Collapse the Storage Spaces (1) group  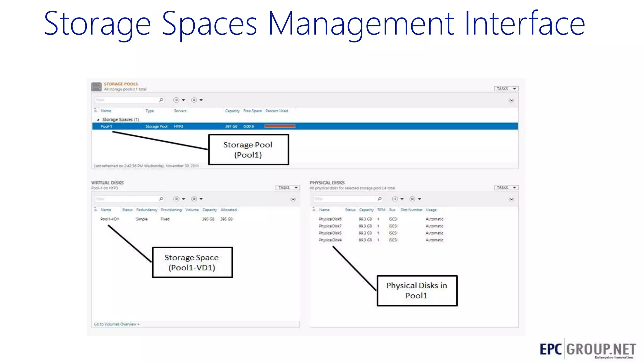pos(98,120)
